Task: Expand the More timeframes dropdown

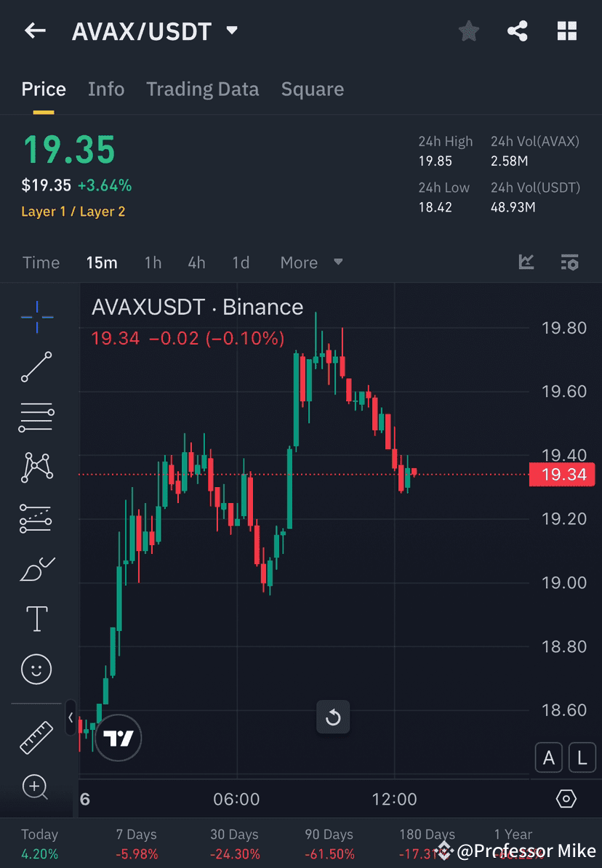Action: (310, 262)
